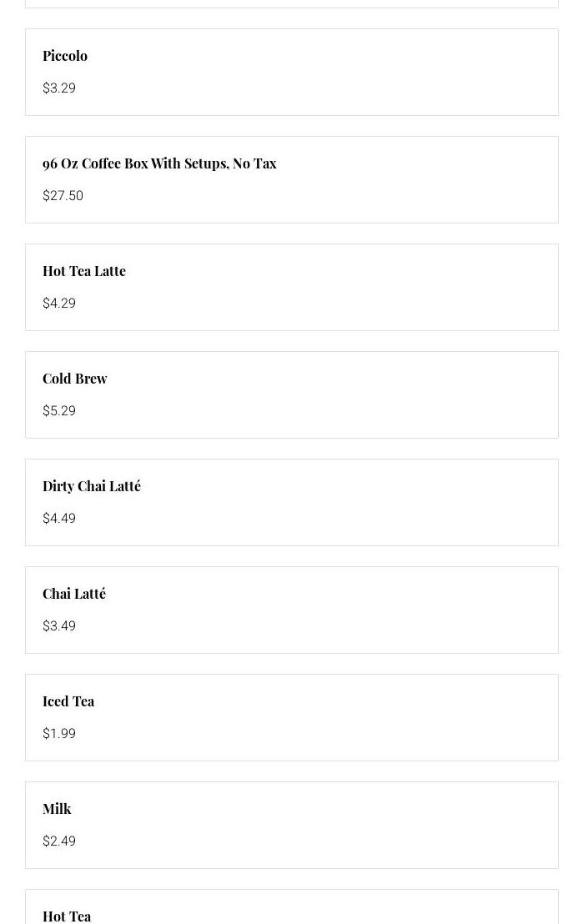Click the $4.49 price label
Viewport: 588px width, 924px height.
click(59, 519)
